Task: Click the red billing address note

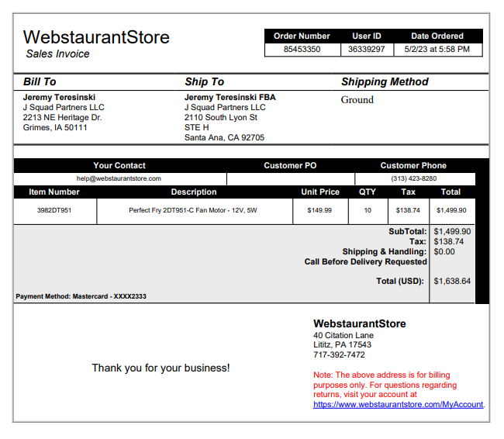Action: 385,385
